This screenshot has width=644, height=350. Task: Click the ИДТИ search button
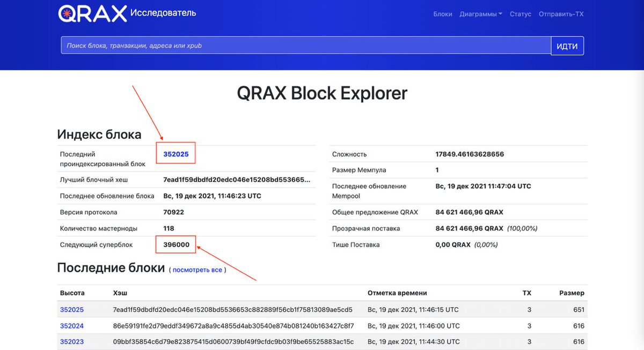[567, 46]
